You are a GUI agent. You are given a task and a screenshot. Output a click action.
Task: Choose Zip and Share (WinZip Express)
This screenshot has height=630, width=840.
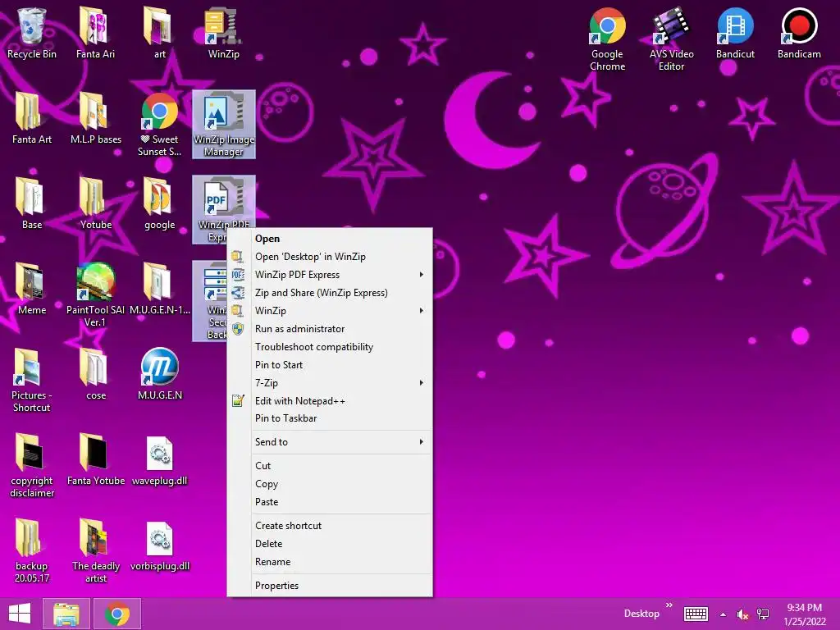point(330,293)
